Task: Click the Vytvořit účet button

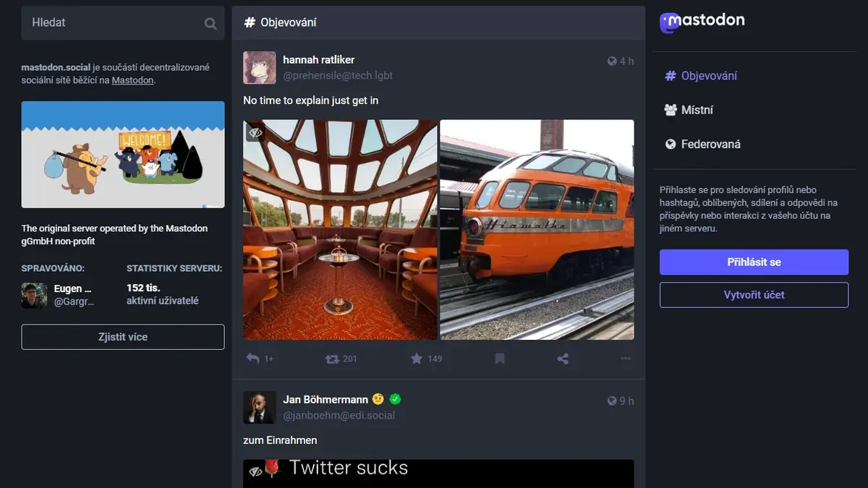Action: coord(754,295)
